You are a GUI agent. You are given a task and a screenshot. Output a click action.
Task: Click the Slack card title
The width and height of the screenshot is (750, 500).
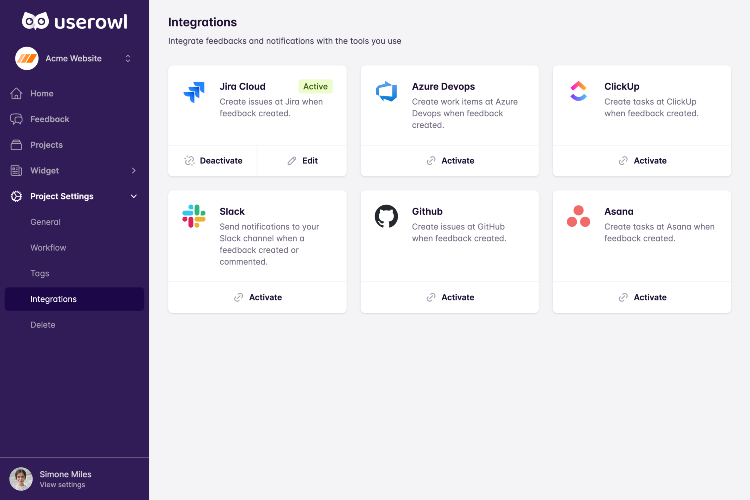point(232,211)
